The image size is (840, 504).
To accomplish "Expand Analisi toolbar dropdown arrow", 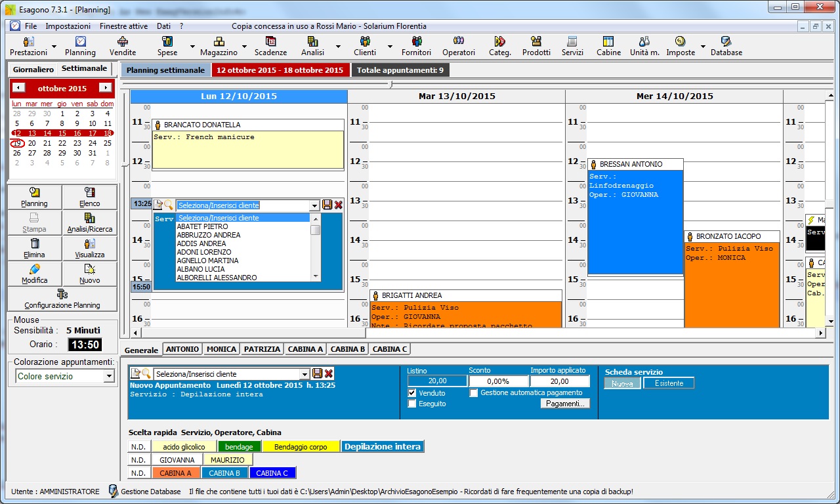I will click(x=338, y=47).
